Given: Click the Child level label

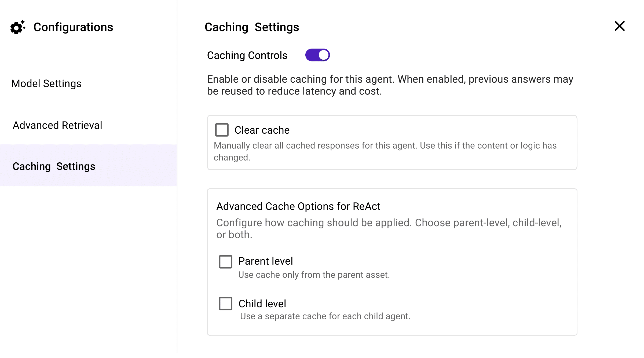Looking at the screenshot, I should click(262, 304).
